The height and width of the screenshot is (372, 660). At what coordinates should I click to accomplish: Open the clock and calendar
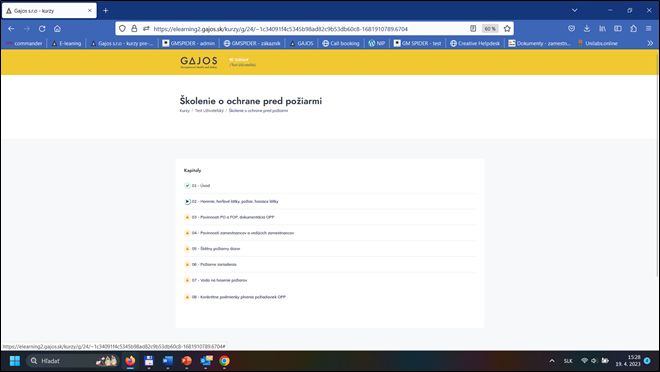tap(628, 361)
